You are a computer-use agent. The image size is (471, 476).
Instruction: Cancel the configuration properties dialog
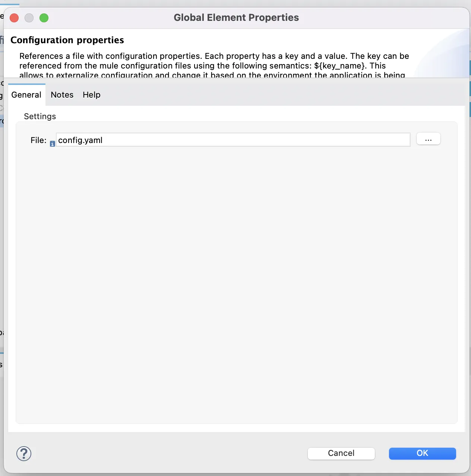click(341, 453)
